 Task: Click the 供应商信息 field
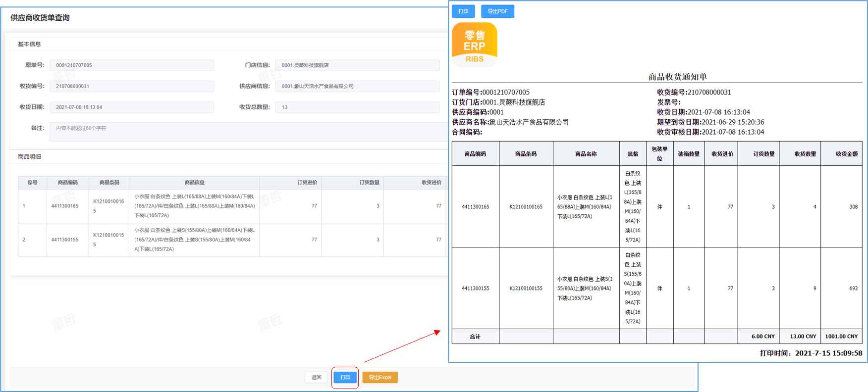[357, 86]
